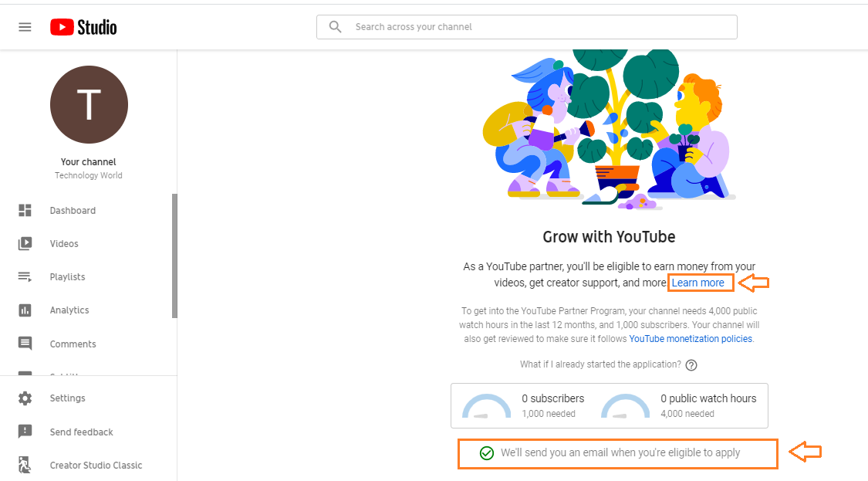Click the green checkmark email notification icon
The width and height of the screenshot is (868, 481).
point(487,453)
